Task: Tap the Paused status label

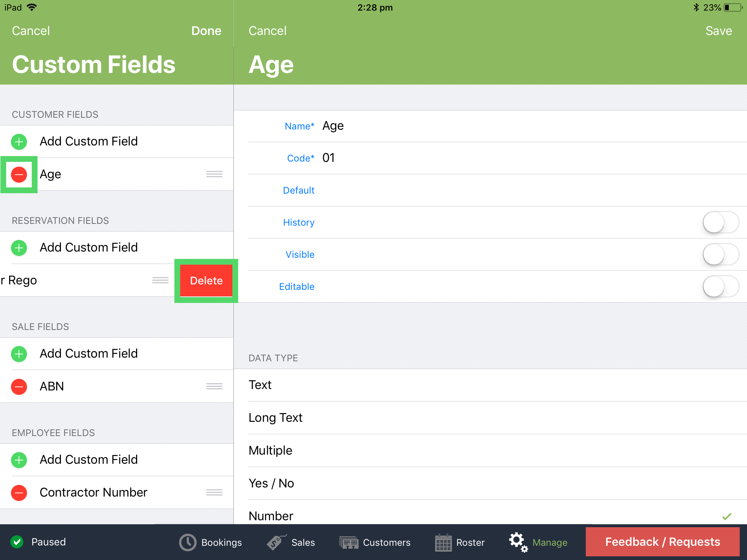Action: pyautogui.click(x=49, y=542)
